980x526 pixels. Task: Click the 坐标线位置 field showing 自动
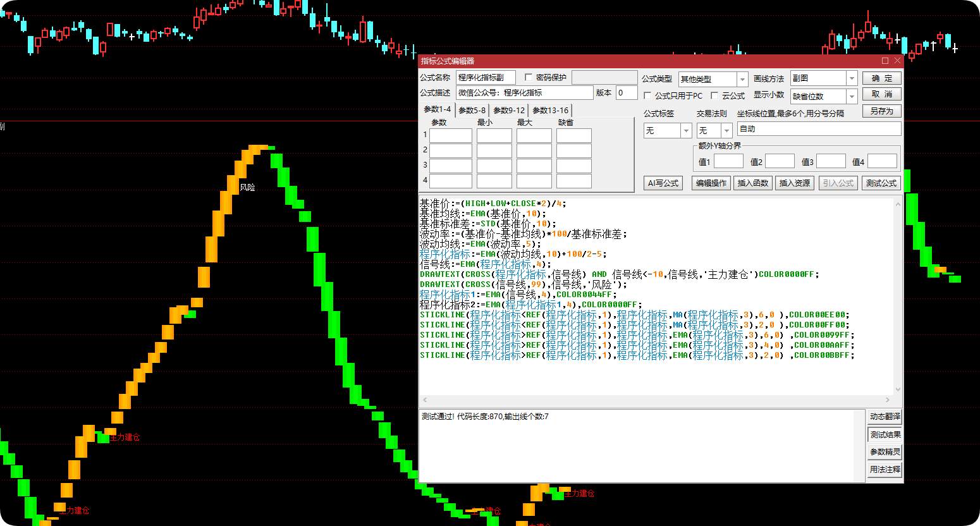coord(819,129)
